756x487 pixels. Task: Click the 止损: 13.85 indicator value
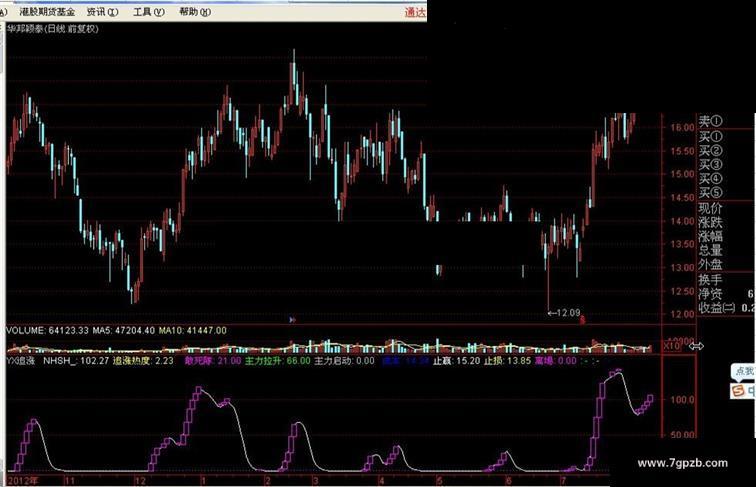(507, 361)
